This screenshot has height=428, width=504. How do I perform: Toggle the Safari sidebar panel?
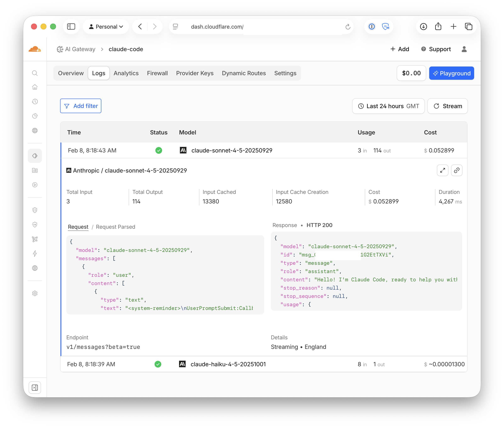point(71,27)
